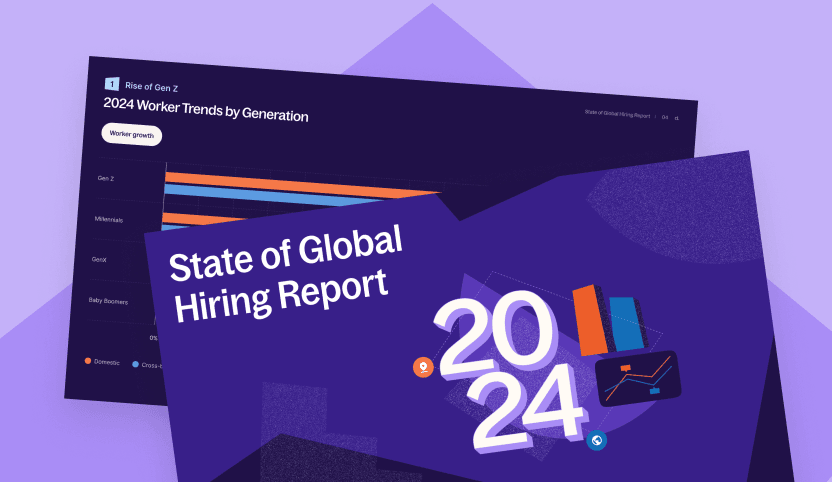Open the State of Global Hiring Report cover title
Image resolution: width=832 pixels, height=482 pixels.
286,272
